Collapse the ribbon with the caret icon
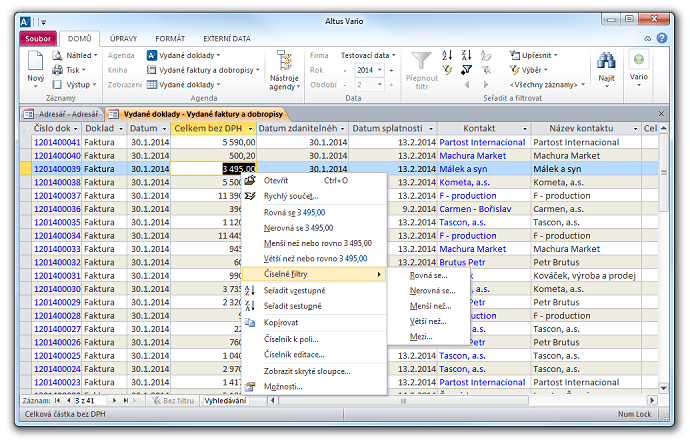690x442 pixels. (x=648, y=39)
